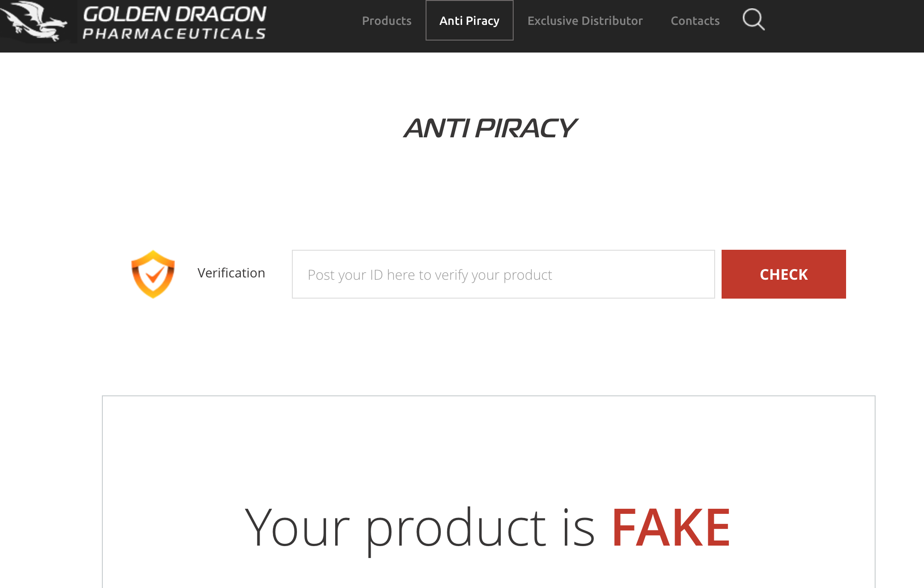Screen dimensions: 924x588
Task: Hit the red CHECK button
Action: click(x=783, y=274)
